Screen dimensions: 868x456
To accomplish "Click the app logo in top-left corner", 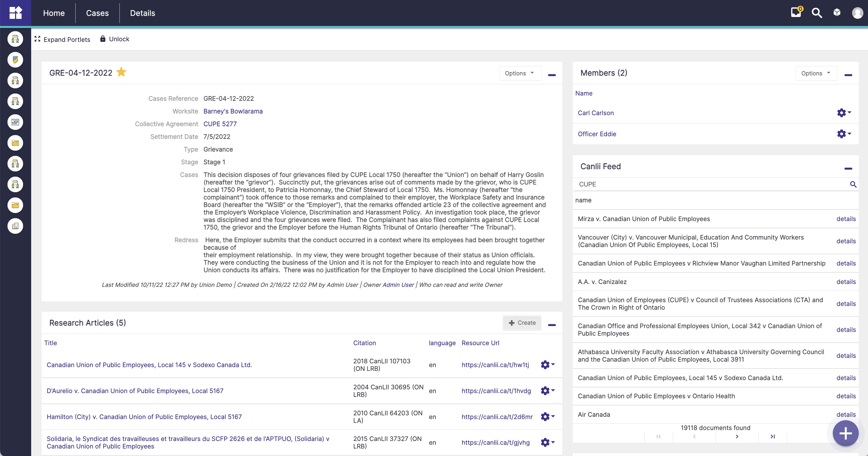I will (16, 13).
